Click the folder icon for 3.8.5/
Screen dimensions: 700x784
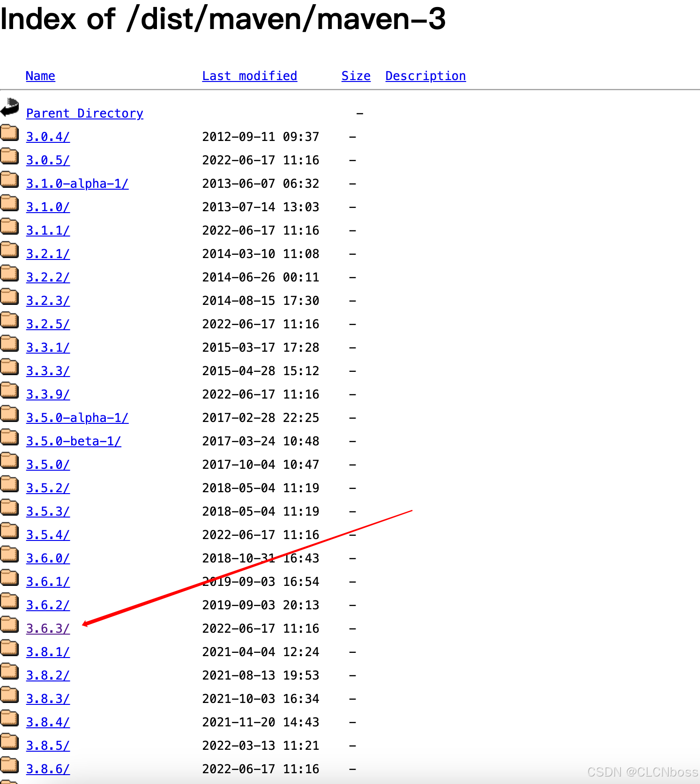(9, 742)
